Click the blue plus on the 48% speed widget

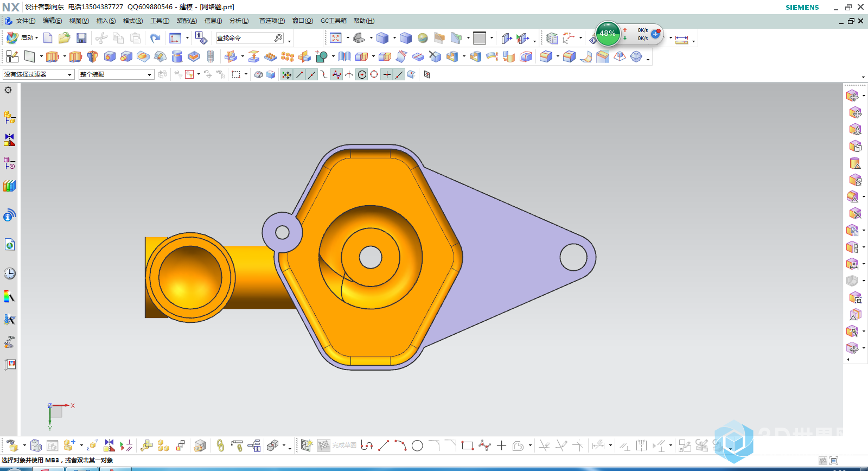pyautogui.click(x=655, y=34)
